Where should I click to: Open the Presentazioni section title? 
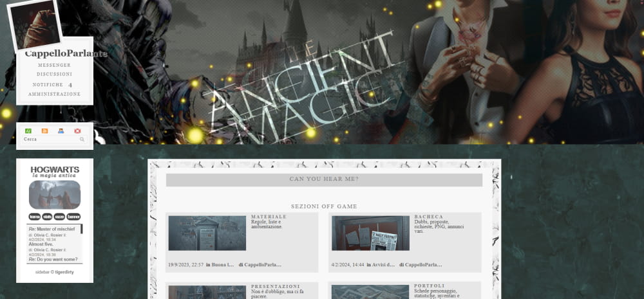pos(276,286)
